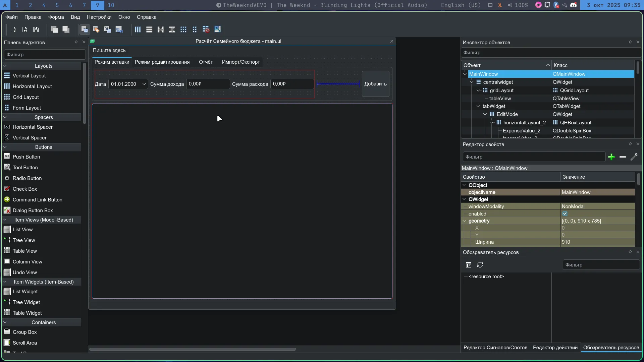Collapse tabWidget in object inspector
Image resolution: width=644 pixels, height=362 pixels.
pos(479,106)
